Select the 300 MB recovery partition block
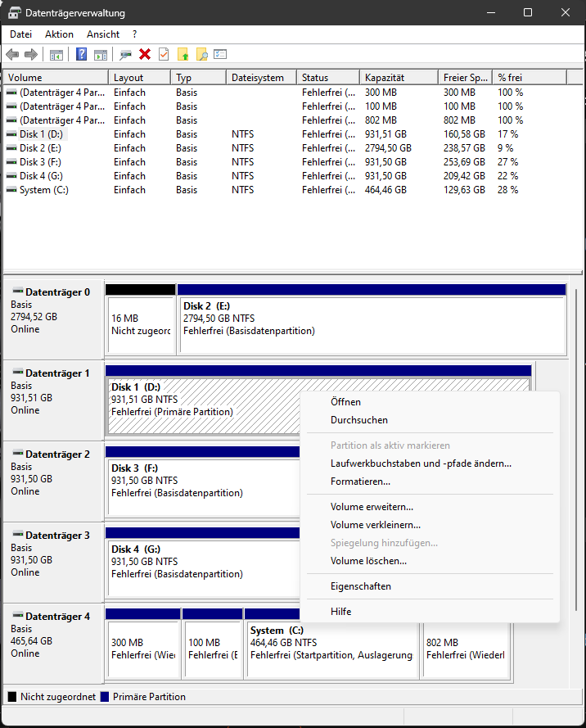The image size is (586, 728). point(143,644)
